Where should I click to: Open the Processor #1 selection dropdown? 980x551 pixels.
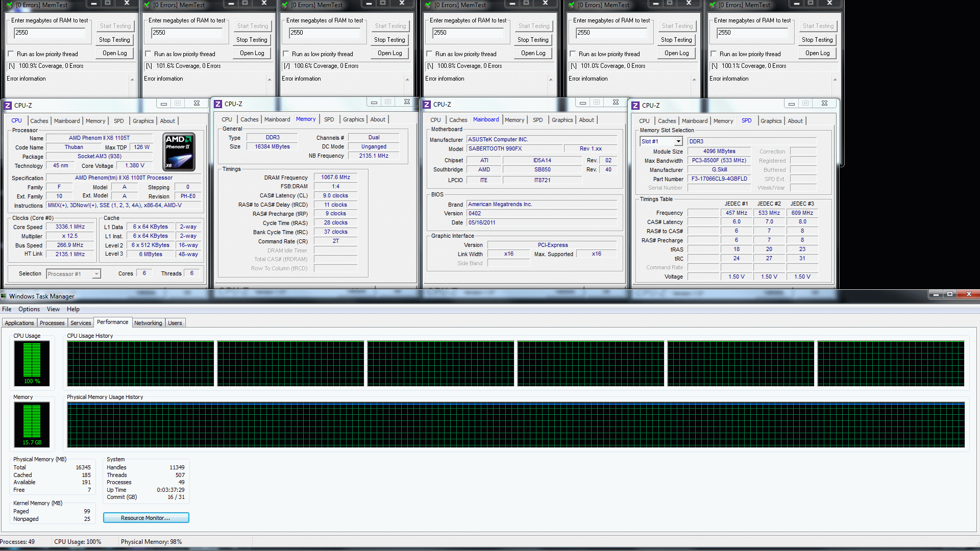click(96, 274)
